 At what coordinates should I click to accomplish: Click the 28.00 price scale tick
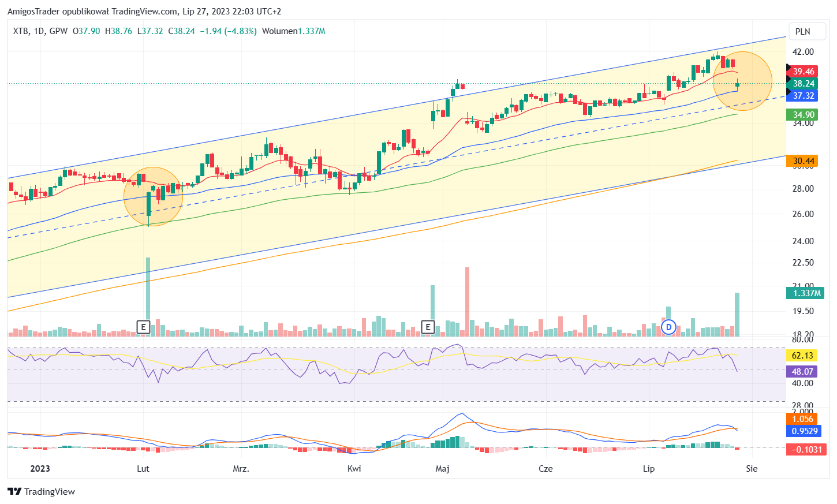click(x=803, y=189)
